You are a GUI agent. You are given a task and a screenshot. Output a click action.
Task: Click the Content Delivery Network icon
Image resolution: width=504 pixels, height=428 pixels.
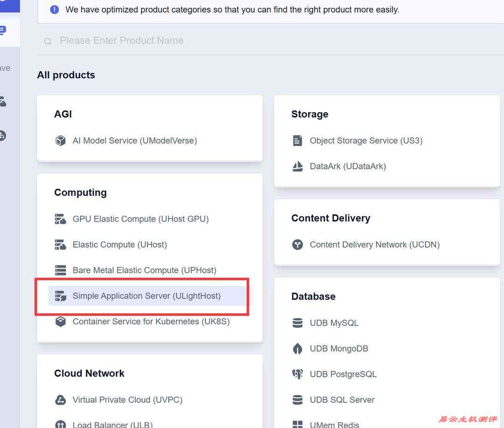(297, 245)
